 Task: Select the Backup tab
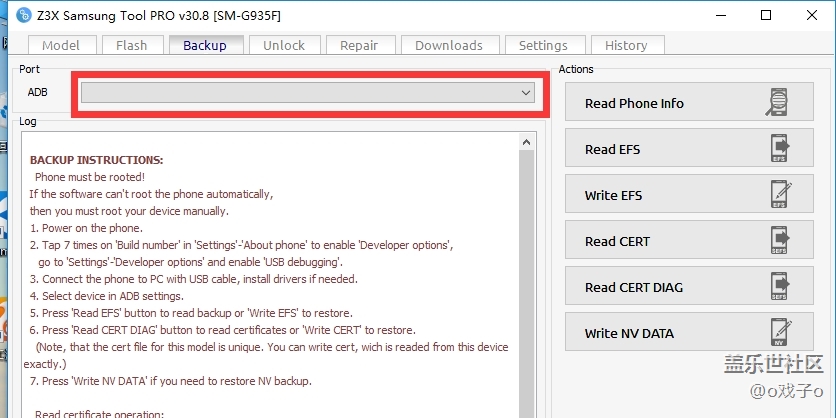[205, 45]
